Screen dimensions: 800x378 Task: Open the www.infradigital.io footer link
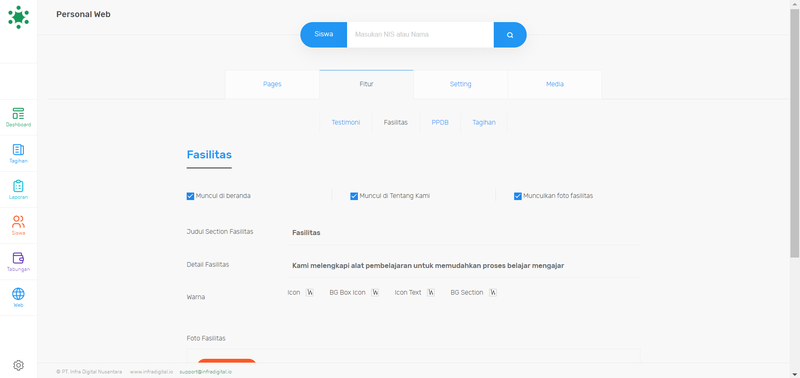(151, 372)
